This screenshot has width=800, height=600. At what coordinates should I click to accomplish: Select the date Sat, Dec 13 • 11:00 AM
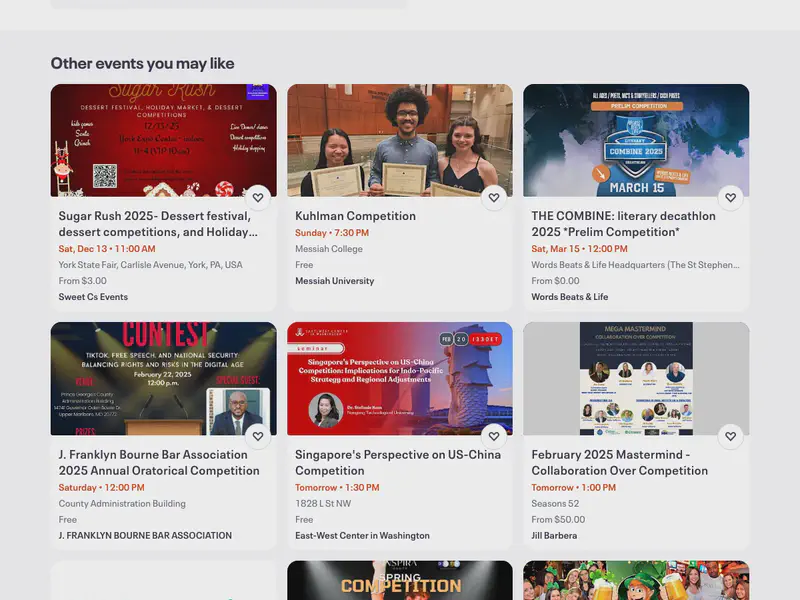107,249
